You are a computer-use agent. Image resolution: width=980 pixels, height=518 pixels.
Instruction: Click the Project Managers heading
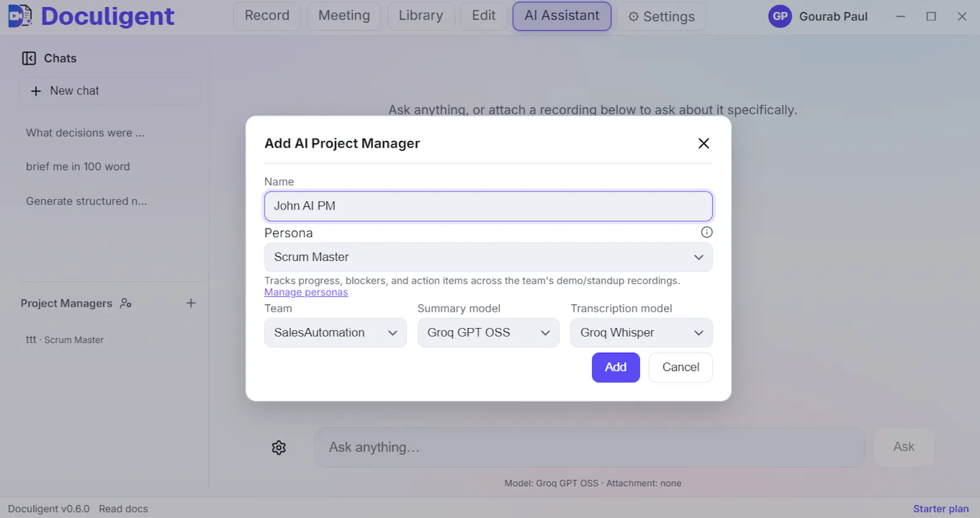[66, 303]
